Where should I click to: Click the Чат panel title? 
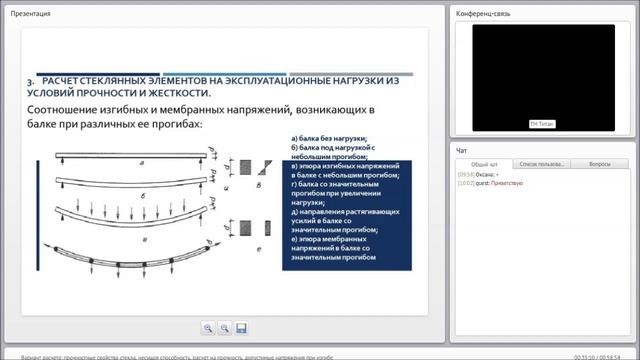click(461, 151)
